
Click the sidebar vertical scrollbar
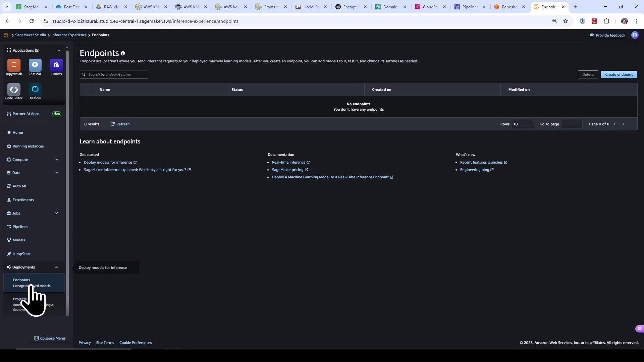pos(67,183)
